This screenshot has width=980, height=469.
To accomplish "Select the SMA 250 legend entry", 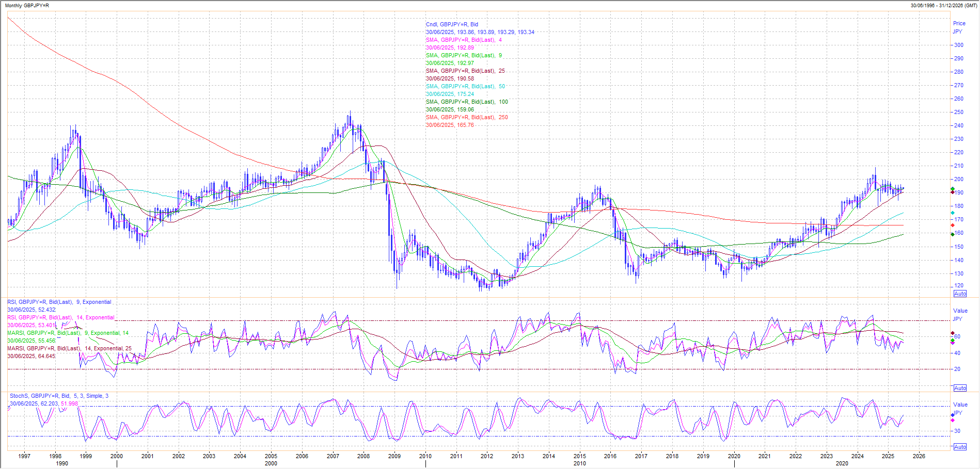I will click(x=467, y=117).
